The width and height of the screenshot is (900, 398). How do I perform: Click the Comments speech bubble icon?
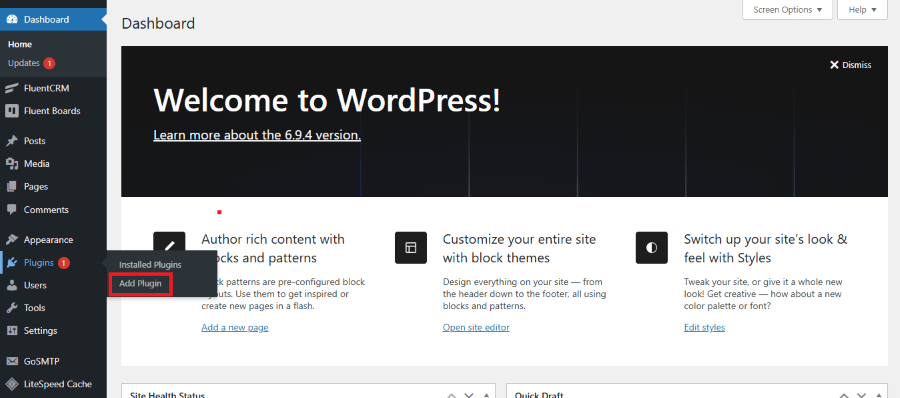point(11,210)
